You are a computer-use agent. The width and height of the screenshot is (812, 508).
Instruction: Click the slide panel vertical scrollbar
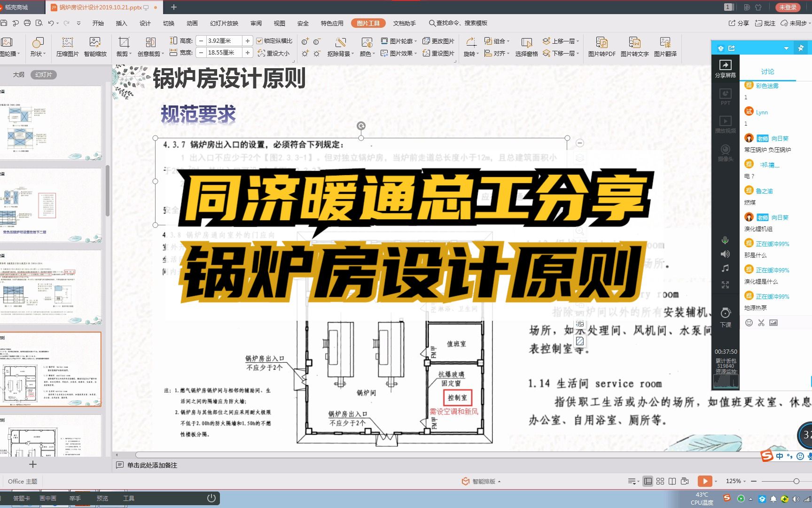[108, 190]
